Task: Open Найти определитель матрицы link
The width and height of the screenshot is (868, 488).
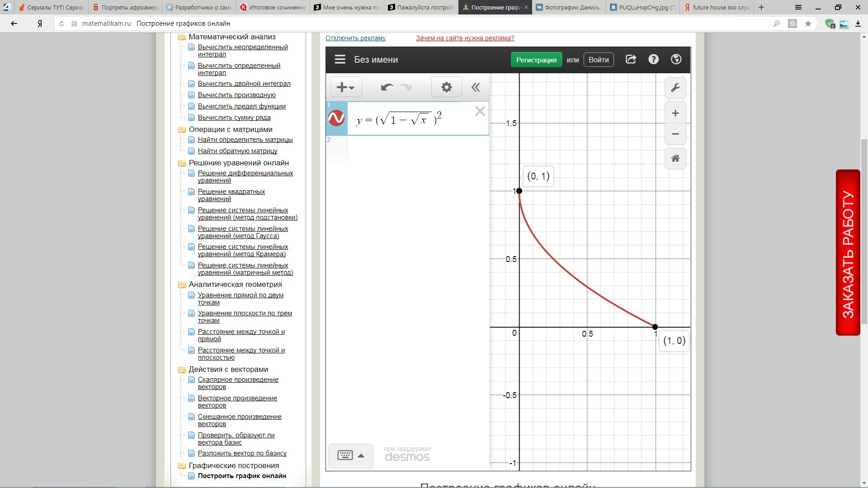Action: (245, 140)
